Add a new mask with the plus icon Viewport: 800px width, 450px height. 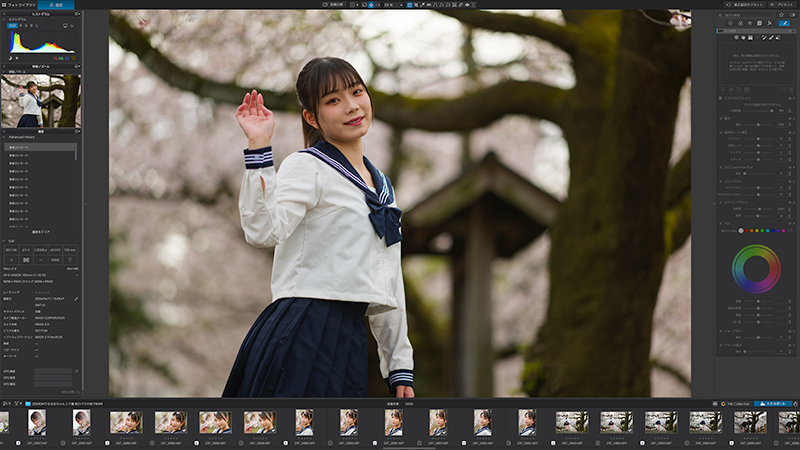point(723,90)
